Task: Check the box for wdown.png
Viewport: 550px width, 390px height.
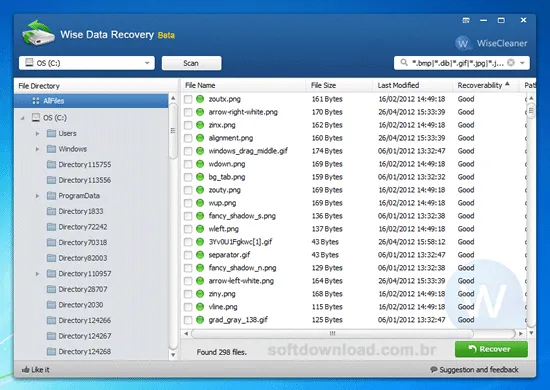Action: point(188,164)
